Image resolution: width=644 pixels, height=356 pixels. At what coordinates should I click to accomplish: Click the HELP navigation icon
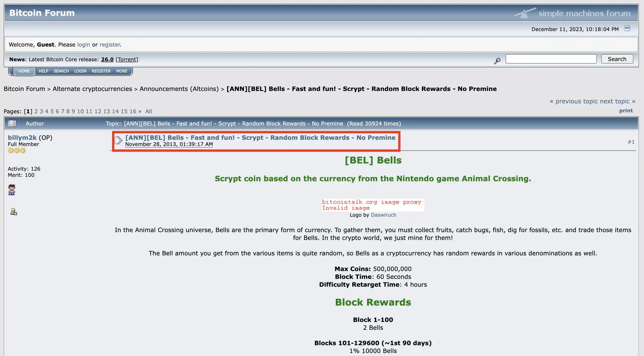(43, 71)
